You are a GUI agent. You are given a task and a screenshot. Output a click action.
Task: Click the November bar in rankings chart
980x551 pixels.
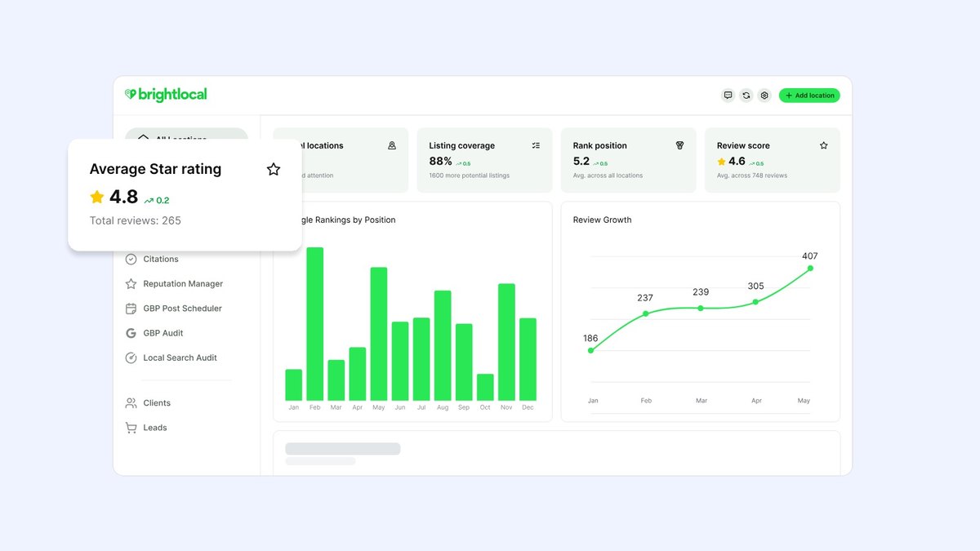(506, 342)
